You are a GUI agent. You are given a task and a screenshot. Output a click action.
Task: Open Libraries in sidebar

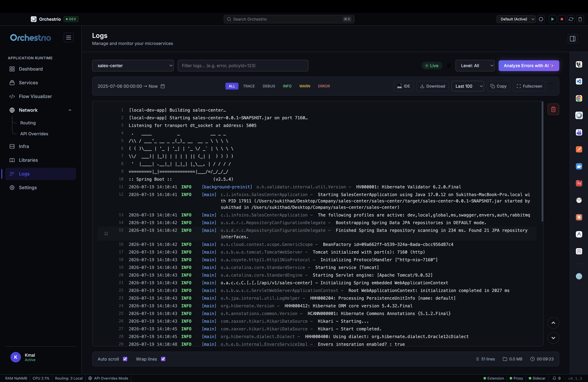41,160
